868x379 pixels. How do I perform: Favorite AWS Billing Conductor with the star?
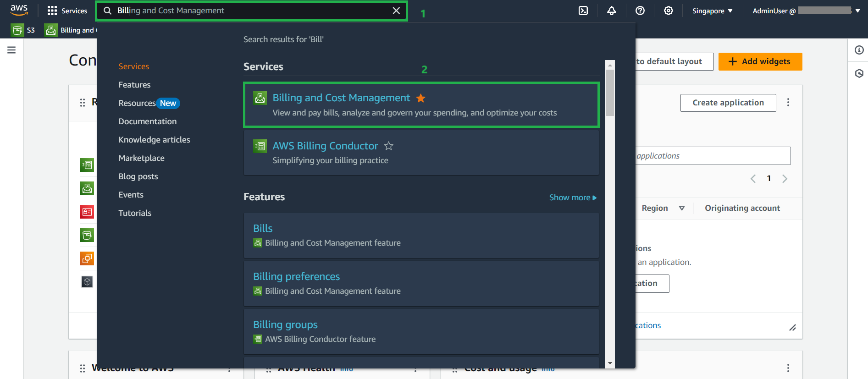click(388, 146)
